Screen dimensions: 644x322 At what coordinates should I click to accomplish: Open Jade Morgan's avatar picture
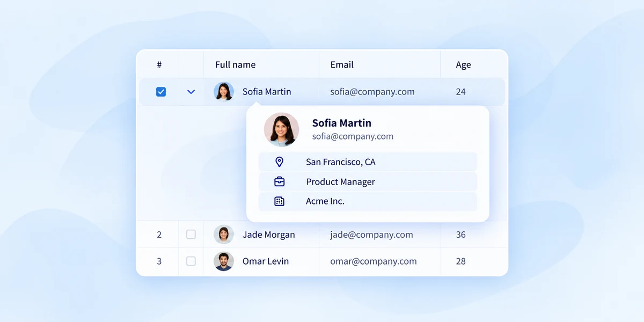point(224,235)
